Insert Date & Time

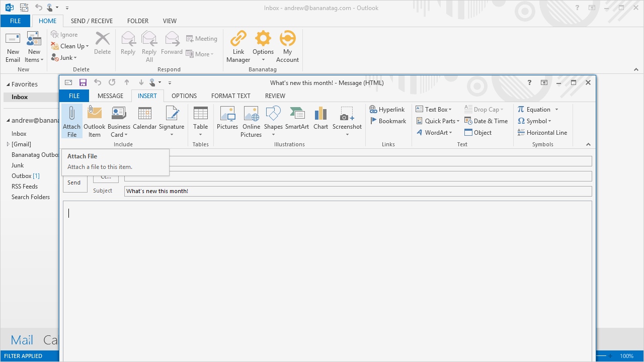(486, 121)
